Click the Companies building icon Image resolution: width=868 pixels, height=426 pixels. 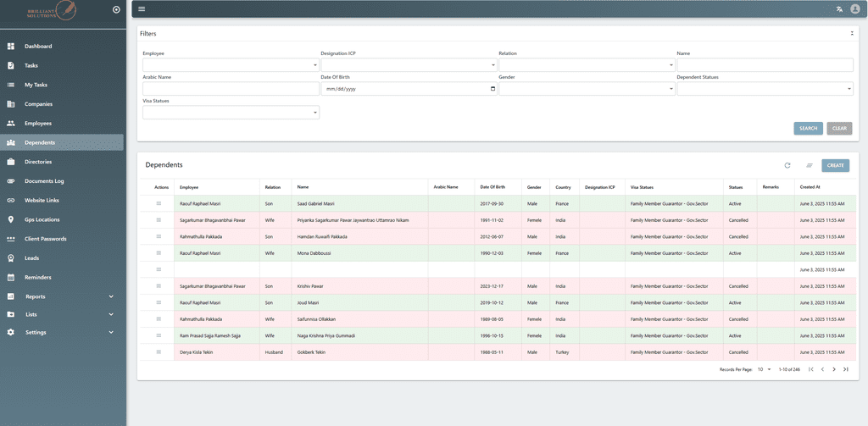tap(10, 104)
